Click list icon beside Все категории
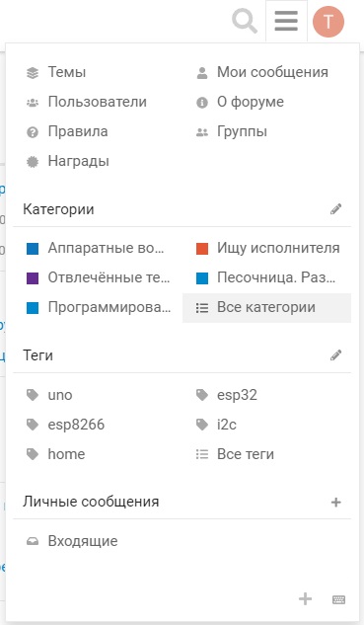Screen dimensions: 364x625 pos(202,308)
